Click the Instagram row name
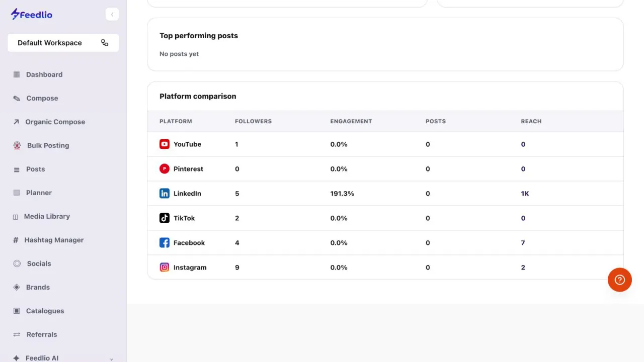This screenshot has width=644, height=362. coord(190,267)
